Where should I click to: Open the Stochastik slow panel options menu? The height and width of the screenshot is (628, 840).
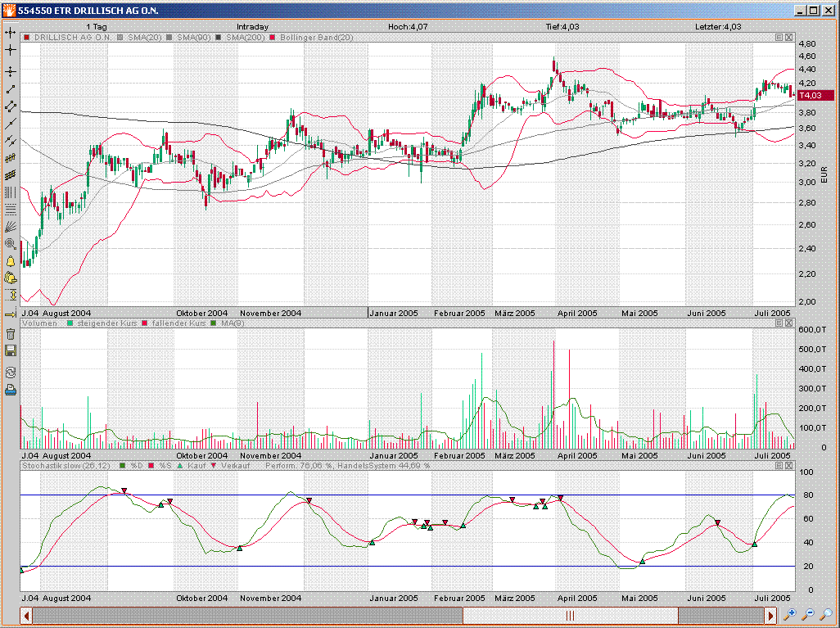pyautogui.click(x=779, y=465)
